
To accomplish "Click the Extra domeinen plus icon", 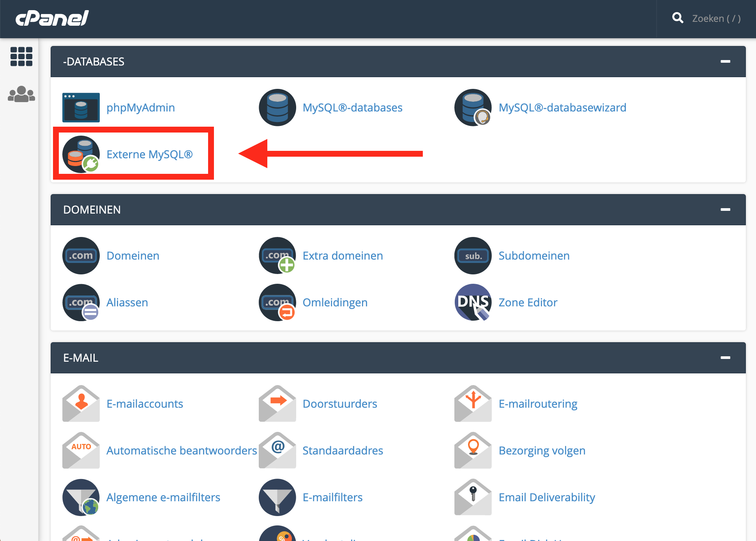I will 277,256.
